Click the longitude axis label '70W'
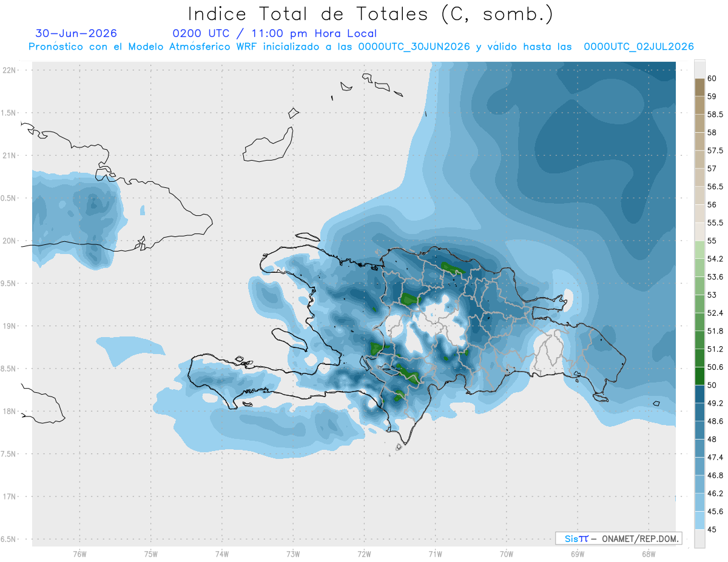 click(506, 554)
